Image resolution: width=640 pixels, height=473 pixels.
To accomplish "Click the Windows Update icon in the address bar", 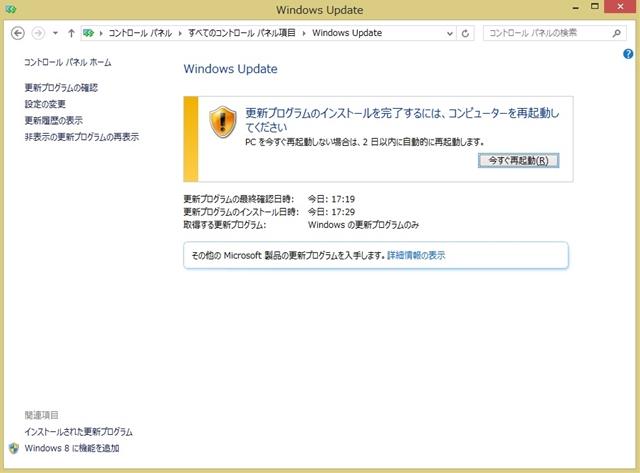I will tap(89, 33).
